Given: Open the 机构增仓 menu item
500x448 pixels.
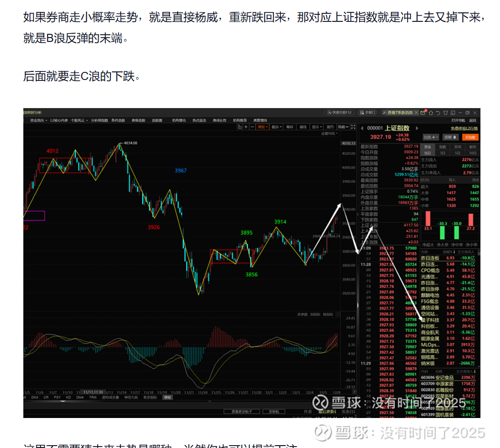Looking at the screenshot, I should tap(179, 120).
